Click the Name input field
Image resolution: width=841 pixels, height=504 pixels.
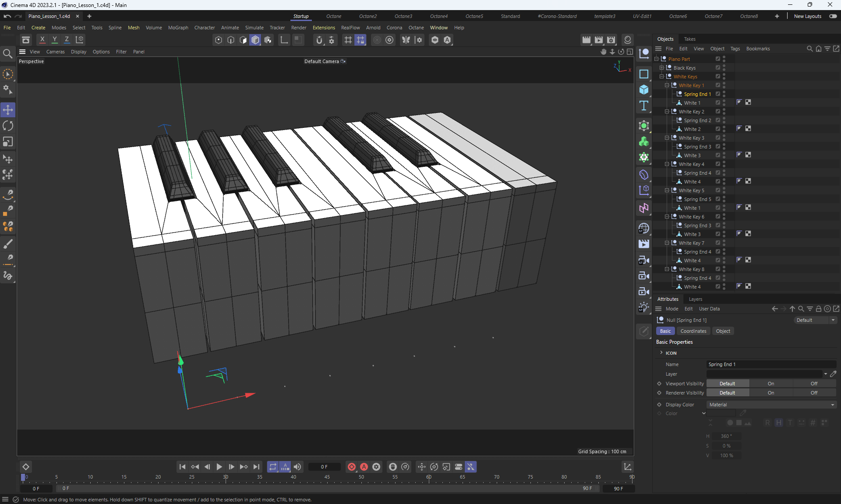771,364
